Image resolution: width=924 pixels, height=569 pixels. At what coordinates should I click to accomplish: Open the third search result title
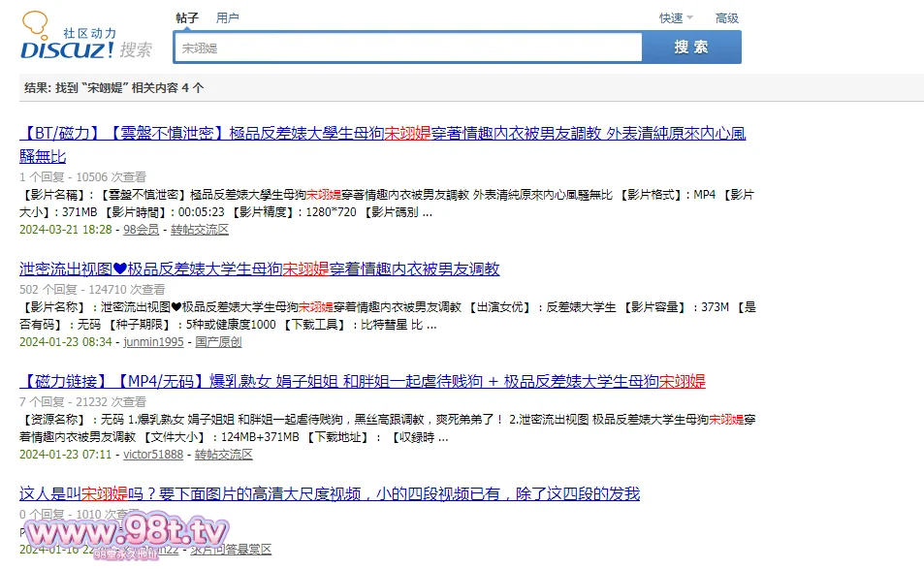point(363,381)
